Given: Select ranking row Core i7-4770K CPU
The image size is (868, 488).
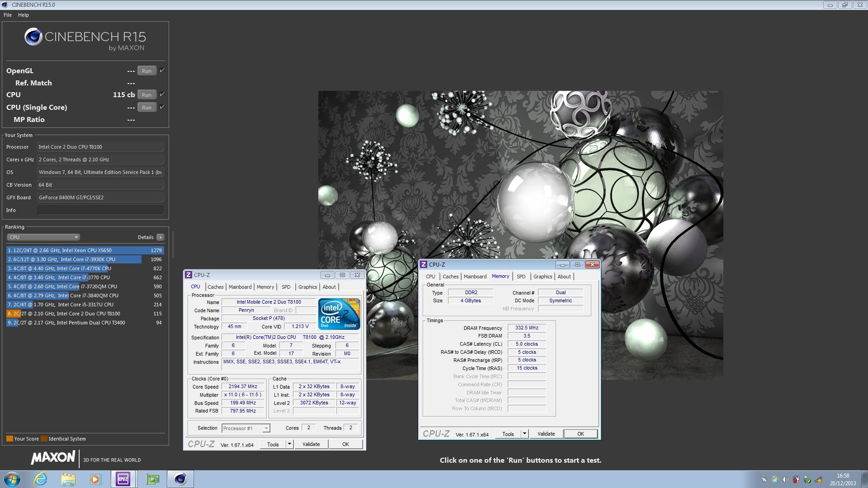Looking at the screenshot, I should (85, 268).
